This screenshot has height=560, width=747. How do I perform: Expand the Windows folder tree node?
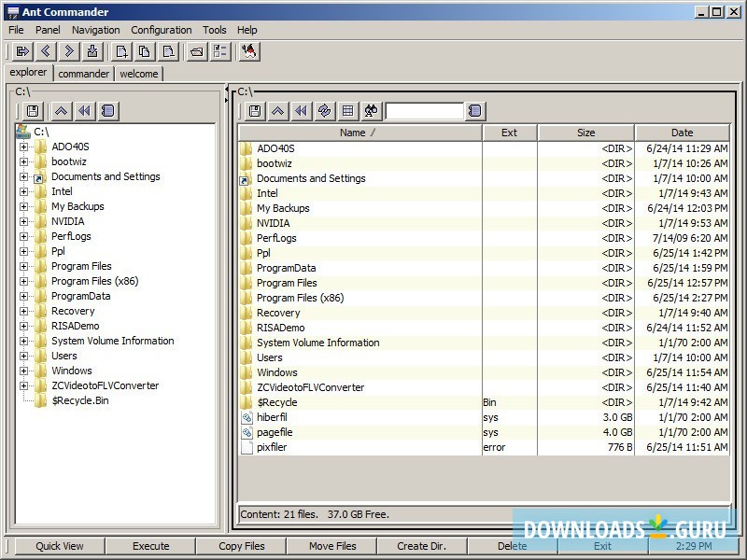[x=24, y=371]
